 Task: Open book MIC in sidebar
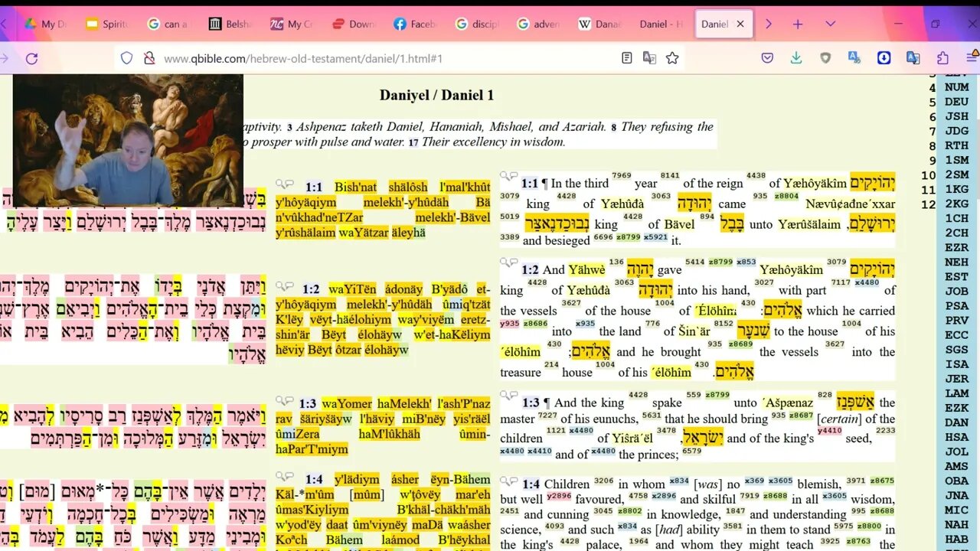pyautogui.click(x=956, y=509)
